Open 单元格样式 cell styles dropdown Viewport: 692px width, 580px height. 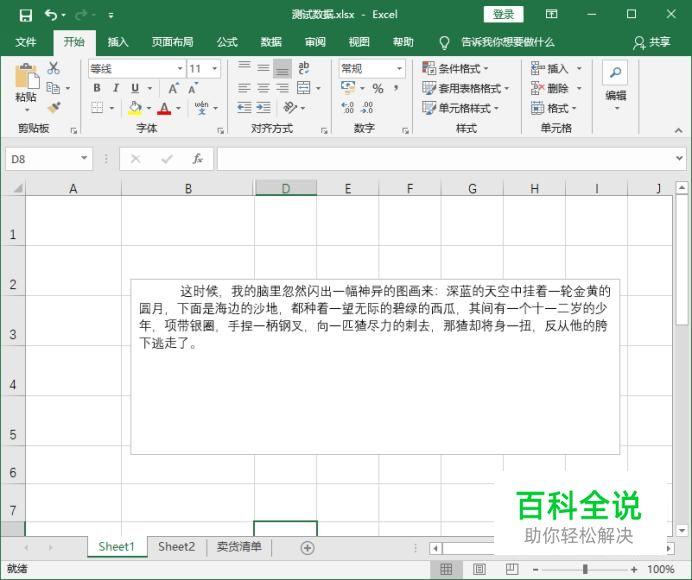[460, 108]
